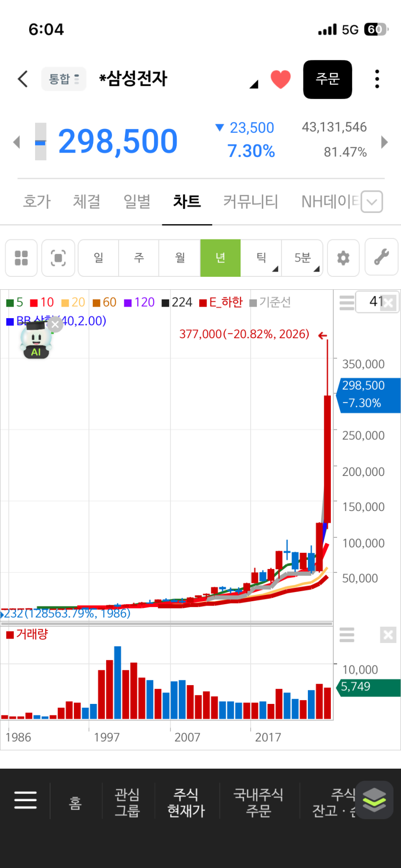Viewport: 401px width, 868px height.
Task: Select the 월 monthly period
Action: pyautogui.click(x=180, y=258)
